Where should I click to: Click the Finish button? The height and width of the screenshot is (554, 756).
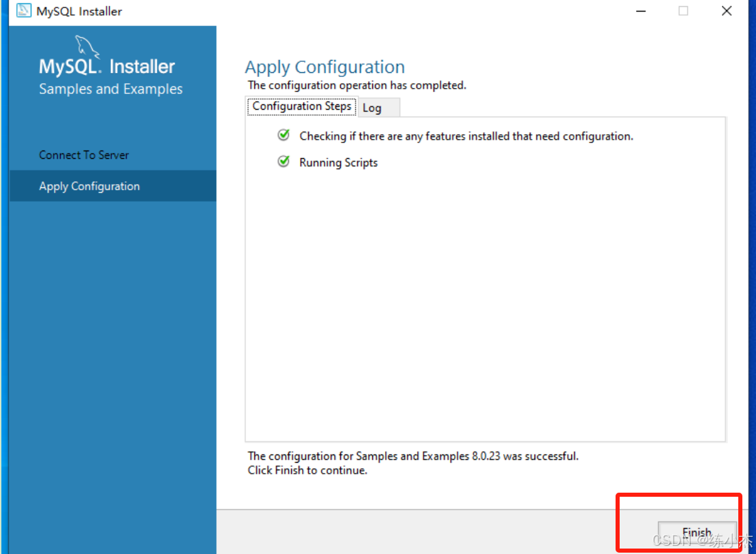[697, 532]
